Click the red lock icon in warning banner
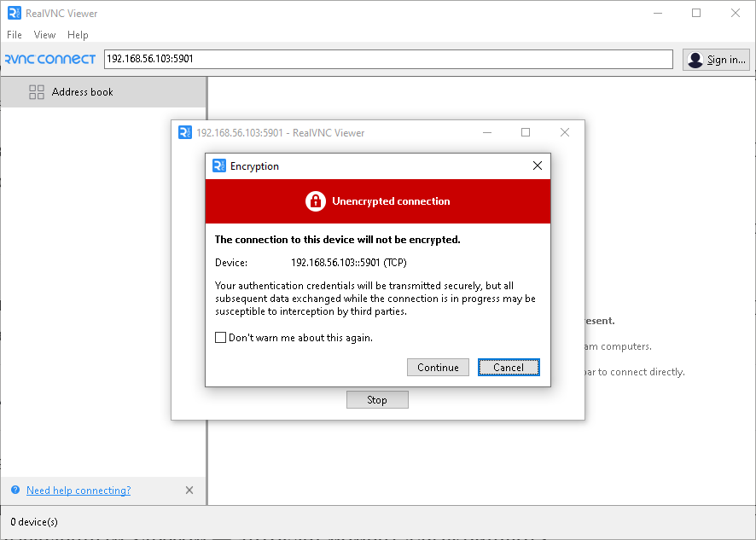The image size is (756, 540). (x=316, y=201)
